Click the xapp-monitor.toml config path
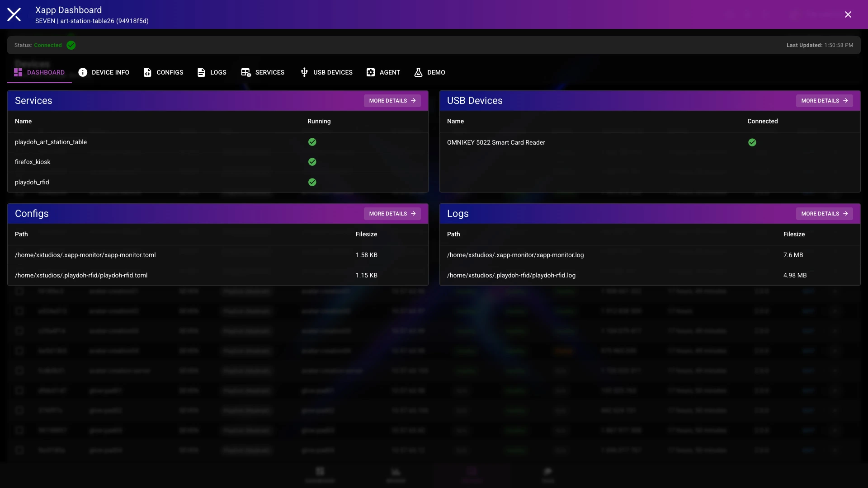The image size is (868, 488). (85, 255)
